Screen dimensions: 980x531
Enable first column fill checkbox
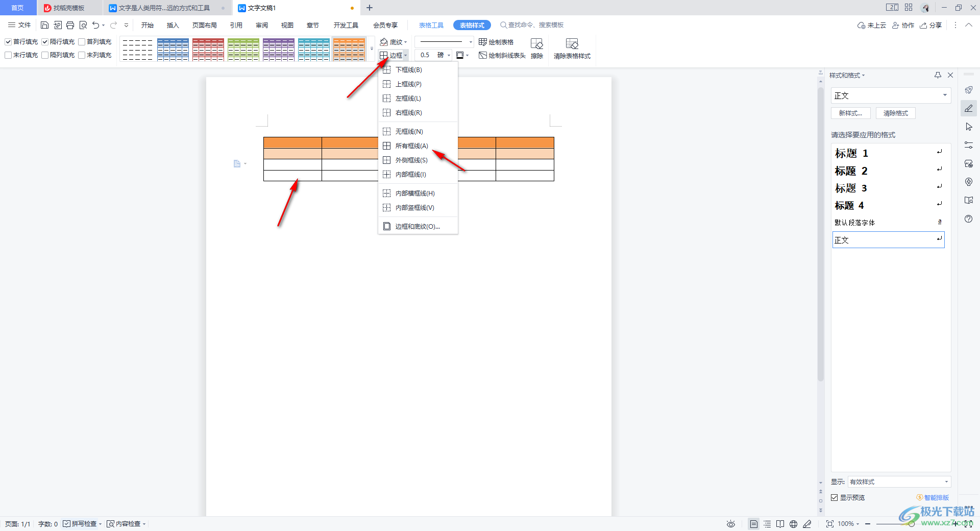click(x=82, y=42)
